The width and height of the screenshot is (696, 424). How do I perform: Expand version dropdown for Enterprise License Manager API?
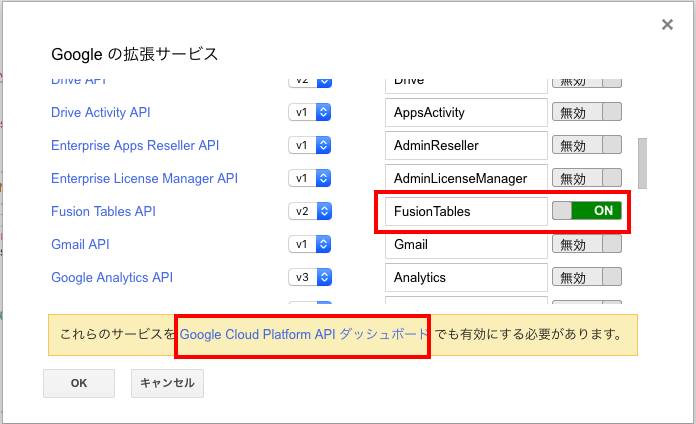(x=310, y=178)
